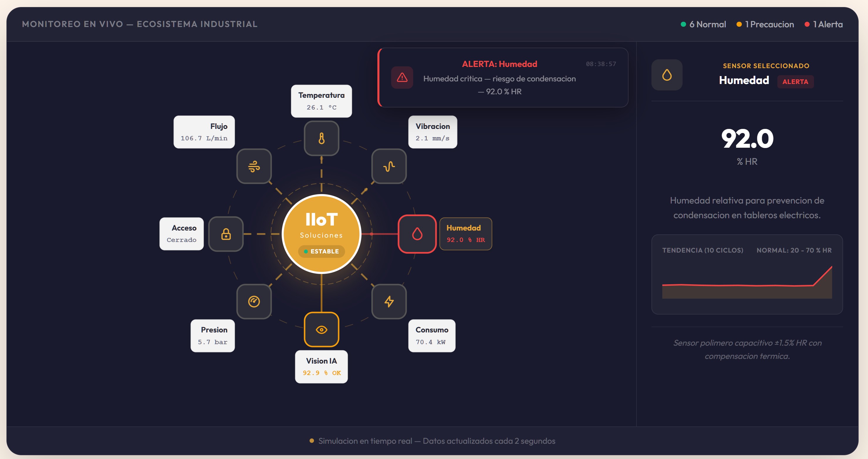Click 'NORMAL: 20 - 70 % HR' label
868x459 pixels.
tap(794, 250)
